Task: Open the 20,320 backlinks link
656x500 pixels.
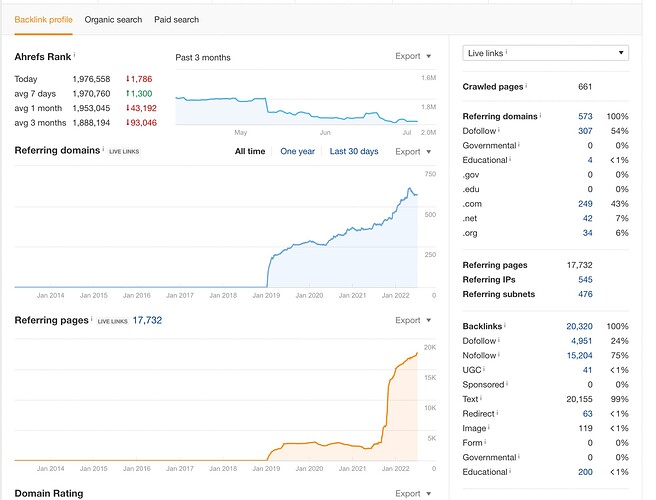Action: click(578, 327)
